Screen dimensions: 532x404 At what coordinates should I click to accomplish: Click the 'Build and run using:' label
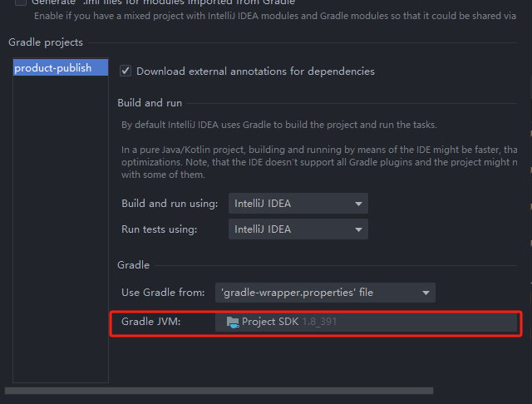click(170, 204)
